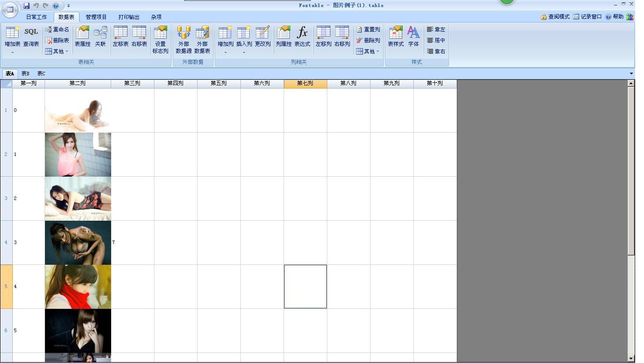Click 右移列 to move the column right
644x363 pixels.
pyautogui.click(x=342, y=36)
